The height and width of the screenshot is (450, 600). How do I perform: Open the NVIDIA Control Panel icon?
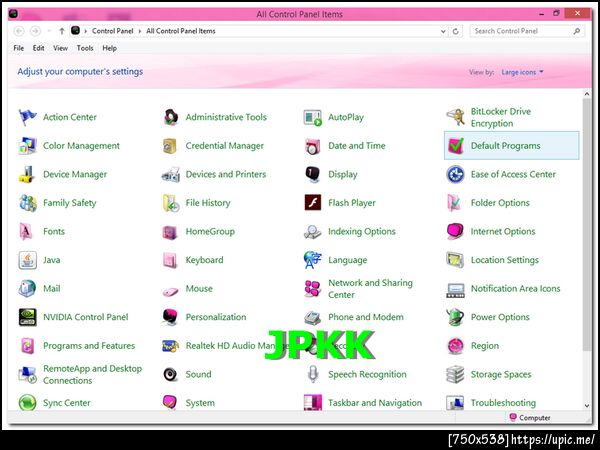coord(28,317)
